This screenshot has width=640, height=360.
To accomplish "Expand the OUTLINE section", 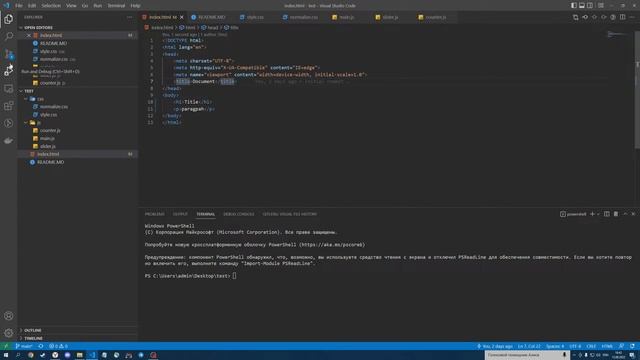I will pyautogui.click(x=78, y=330).
